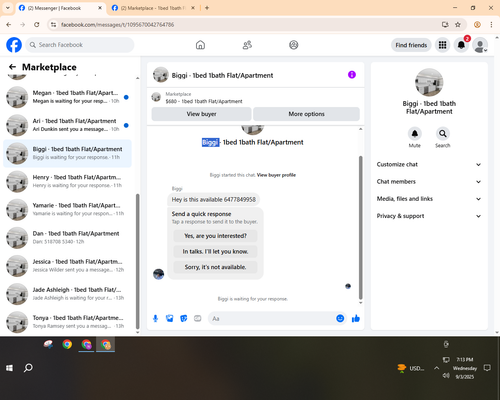Viewport: 500px width, 400px height.
Task: Open the GIF picker icon
Action: coord(198,319)
